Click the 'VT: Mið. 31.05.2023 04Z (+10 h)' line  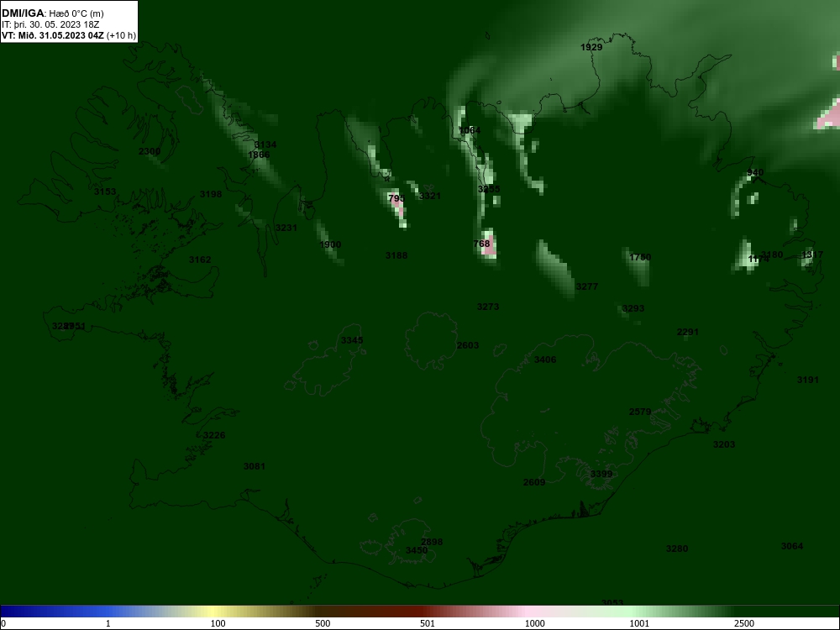point(69,36)
